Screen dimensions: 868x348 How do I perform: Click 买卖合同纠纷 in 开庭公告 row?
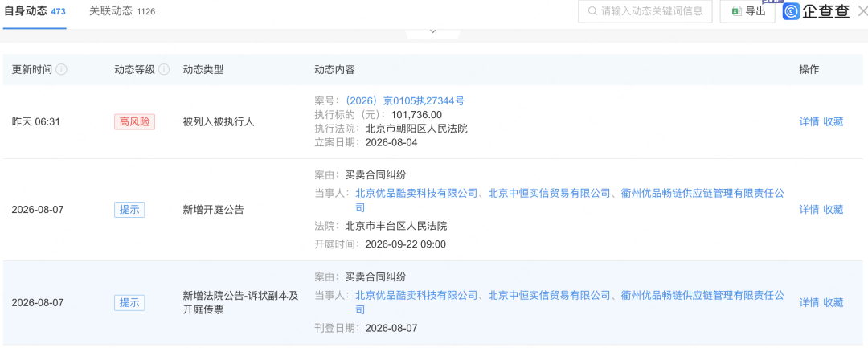[x=375, y=175]
